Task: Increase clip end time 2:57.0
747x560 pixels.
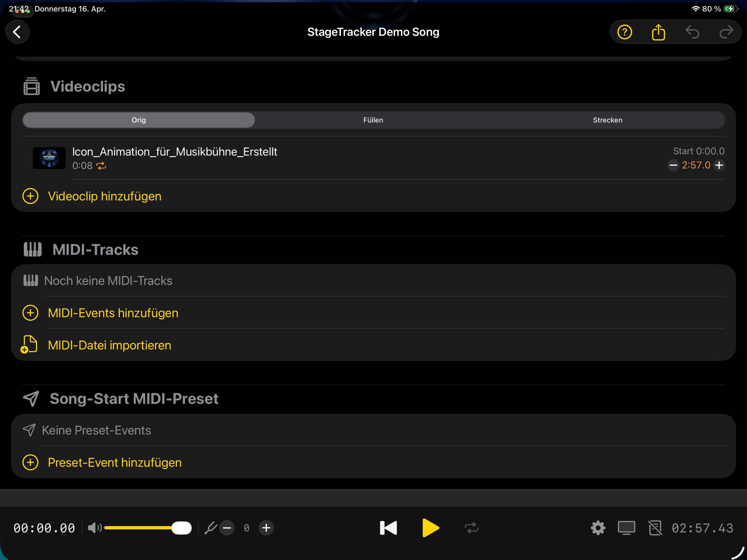Action: (719, 165)
